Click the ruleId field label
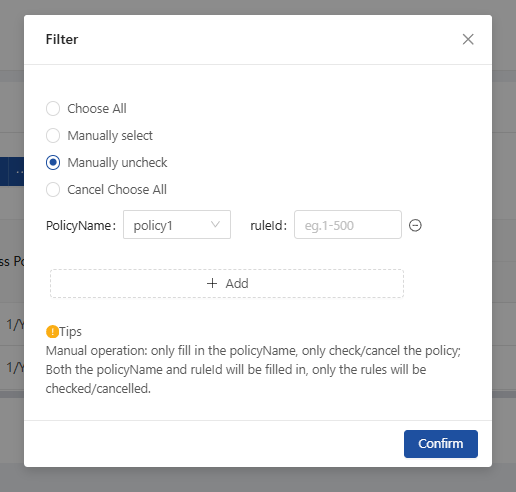 coord(268,226)
